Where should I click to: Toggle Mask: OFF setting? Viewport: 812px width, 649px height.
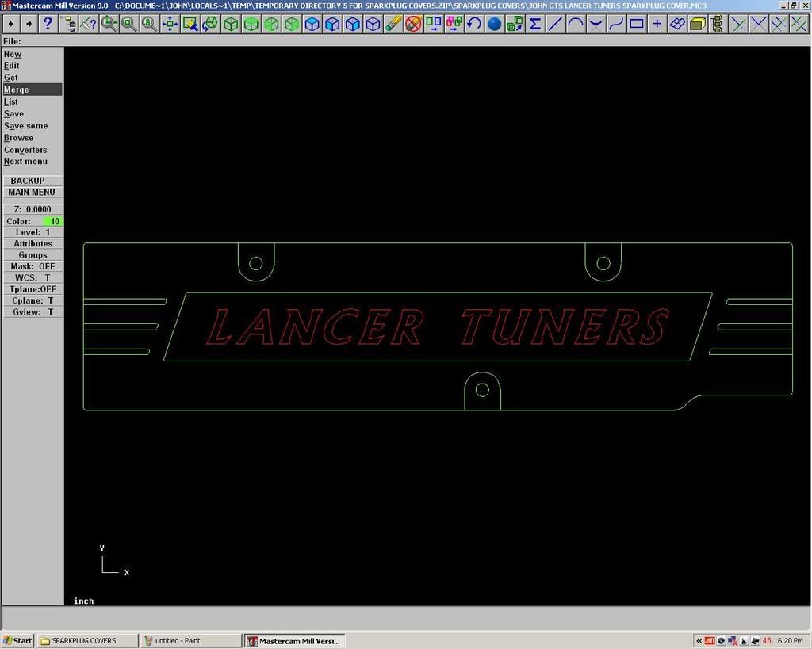[33, 266]
